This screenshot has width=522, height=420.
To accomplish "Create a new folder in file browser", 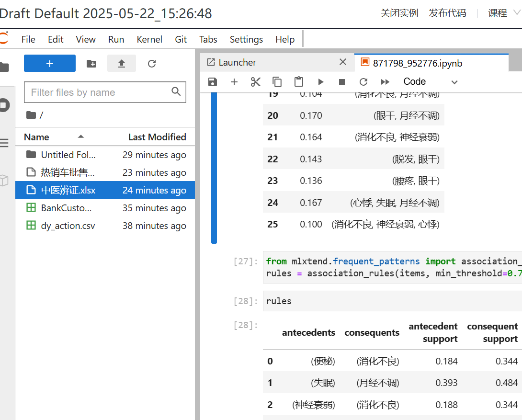I will (91, 64).
